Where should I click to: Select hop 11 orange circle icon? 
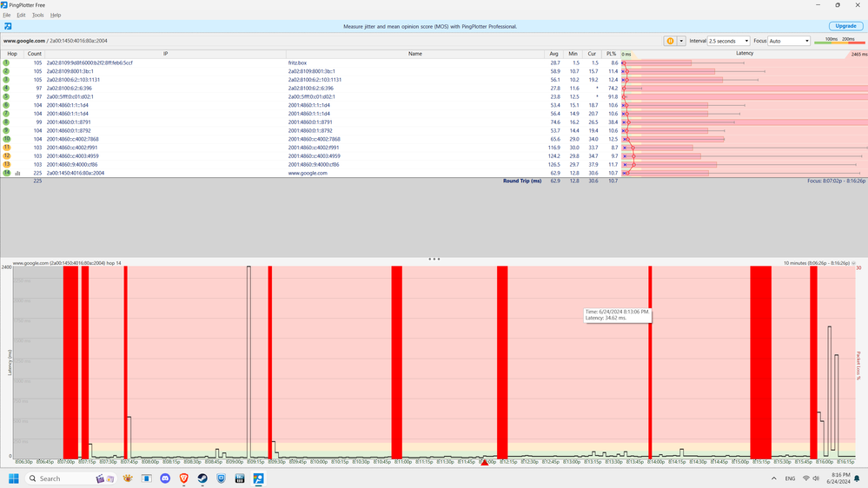(x=6, y=147)
